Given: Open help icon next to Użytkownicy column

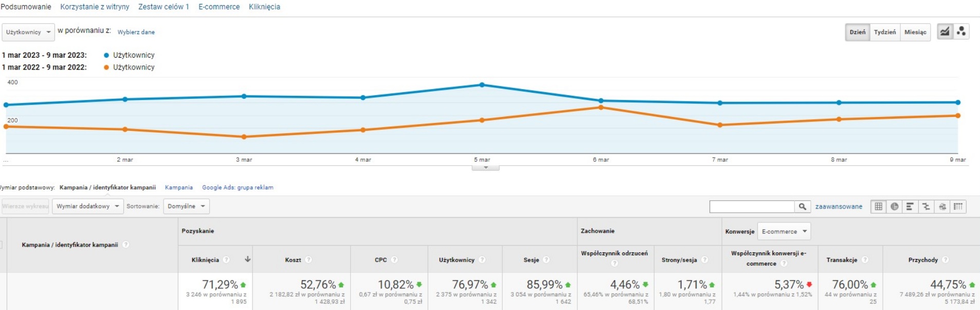Looking at the screenshot, I should (x=482, y=260).
